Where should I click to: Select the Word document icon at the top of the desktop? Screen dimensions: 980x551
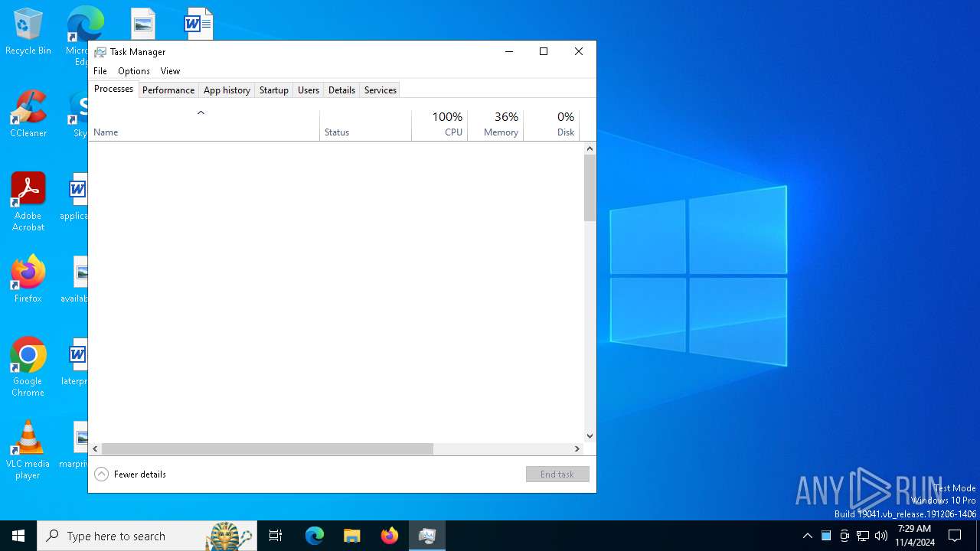[x=198, y=24]
